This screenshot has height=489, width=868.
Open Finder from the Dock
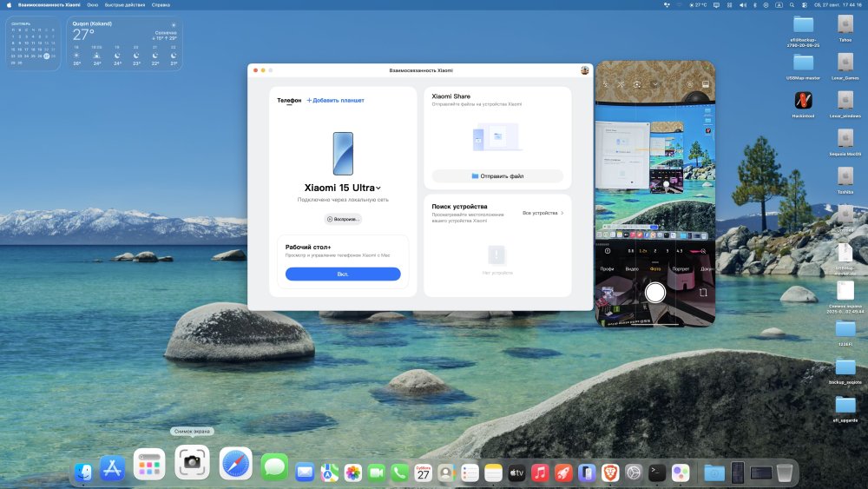click(84, 472)
